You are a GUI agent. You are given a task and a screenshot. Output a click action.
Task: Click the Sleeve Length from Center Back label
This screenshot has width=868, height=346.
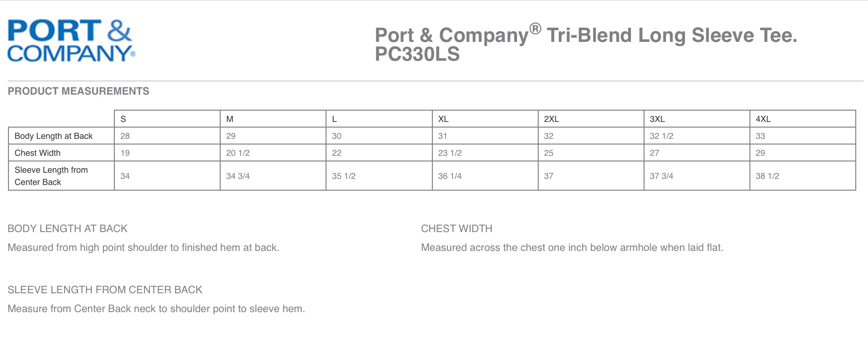51,176
